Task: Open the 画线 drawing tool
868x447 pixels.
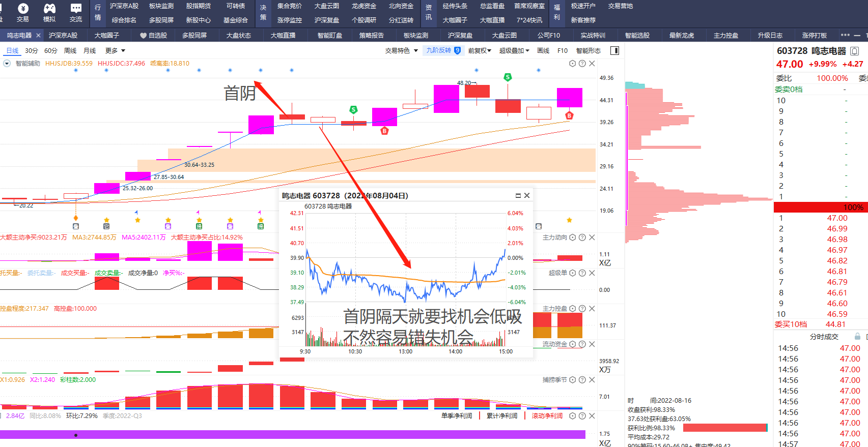Action: pyautogui.click(x=543, y=51)
